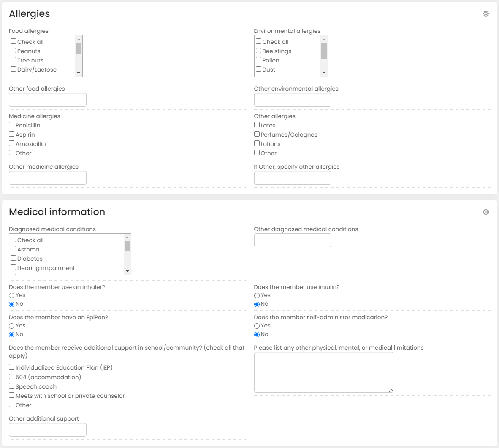The width and height of the screenshot is (499, 448).
Task: Click up arrow in Food allergies list
Action: click(79, 39)
